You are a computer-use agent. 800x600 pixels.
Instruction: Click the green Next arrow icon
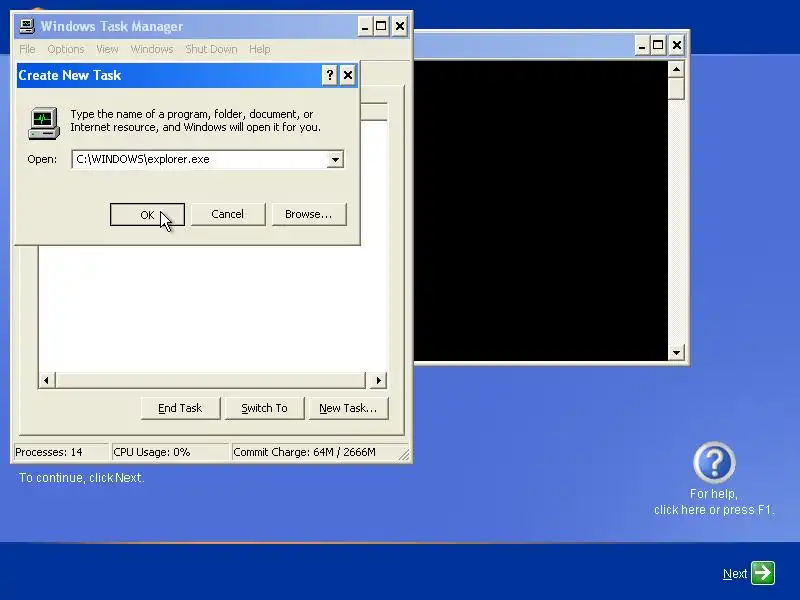click(763, 573)
